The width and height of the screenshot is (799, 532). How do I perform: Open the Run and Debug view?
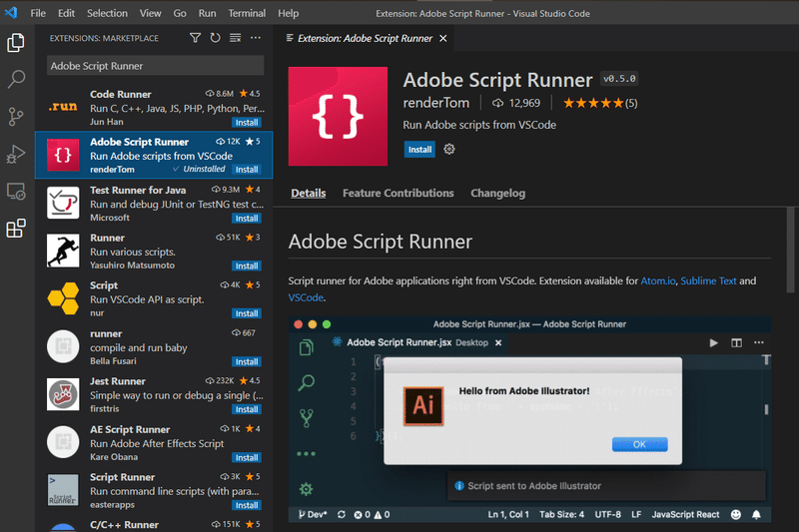[16, 155]
